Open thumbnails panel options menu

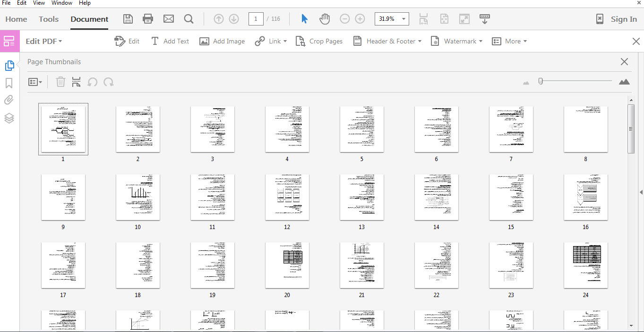tap(35, 82)
